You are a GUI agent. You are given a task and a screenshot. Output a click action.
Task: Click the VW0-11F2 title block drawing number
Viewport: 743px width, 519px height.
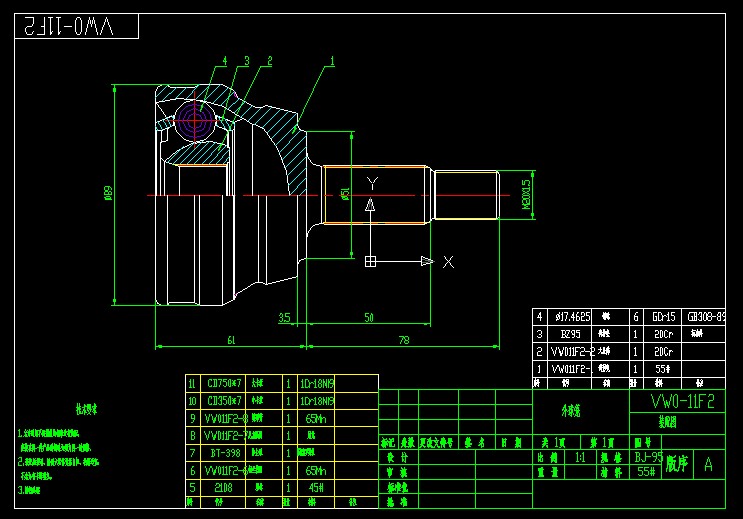(682, 400)
